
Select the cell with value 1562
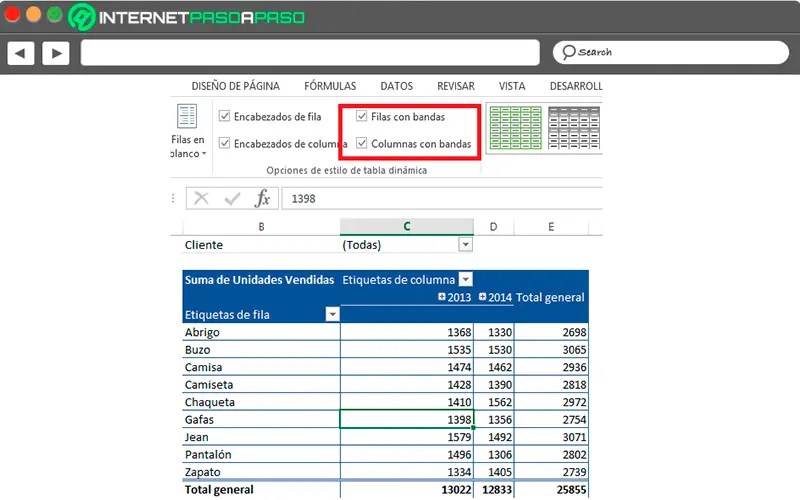(x=494, y=402)
